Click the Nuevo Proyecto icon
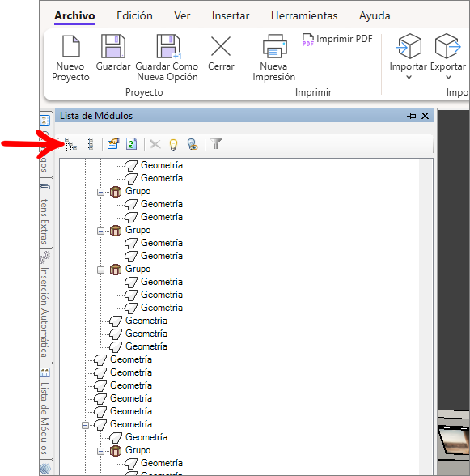This screenshot has height=476, width=470. [70, 46]
